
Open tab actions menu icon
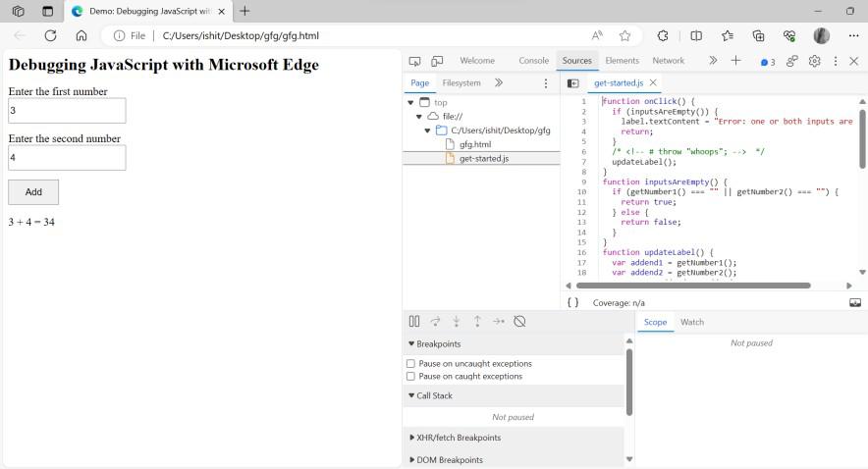(x=47, y=11)
